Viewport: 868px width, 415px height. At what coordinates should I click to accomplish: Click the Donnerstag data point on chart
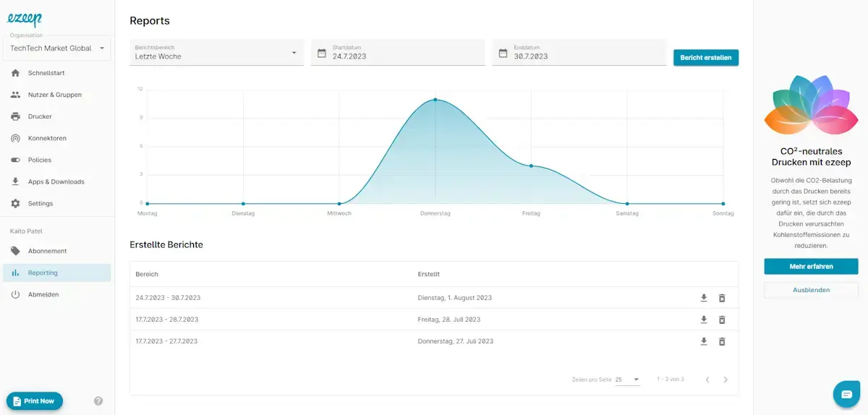[x=435, y=100]
